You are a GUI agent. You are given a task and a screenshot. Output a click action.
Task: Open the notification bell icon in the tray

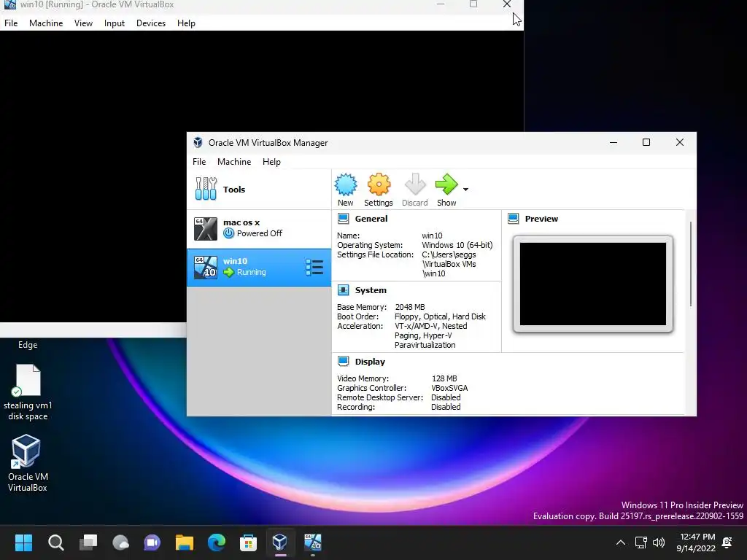[727, 542]
